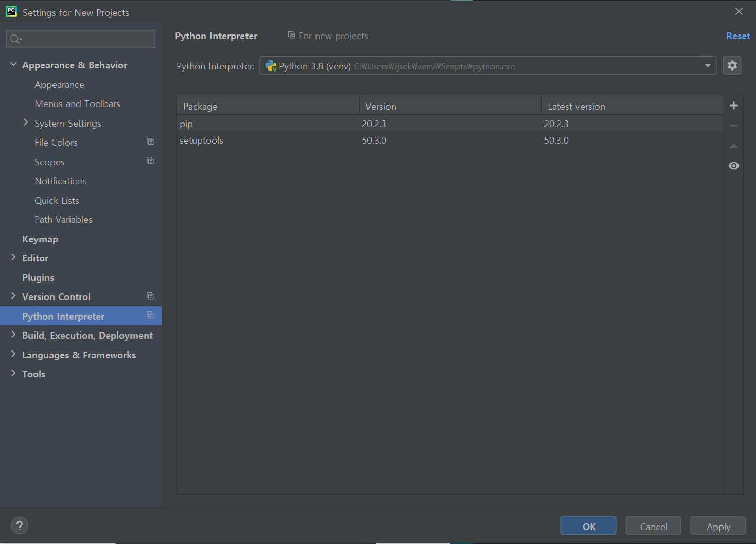
Task: Click Python icon in interpreter dropdown
Action: coord(271,66)
